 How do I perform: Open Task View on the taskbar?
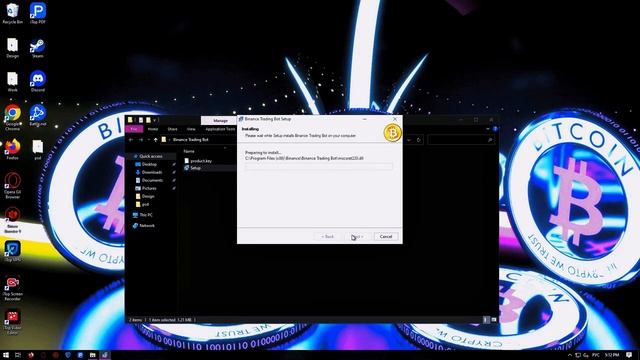(18, 355)
